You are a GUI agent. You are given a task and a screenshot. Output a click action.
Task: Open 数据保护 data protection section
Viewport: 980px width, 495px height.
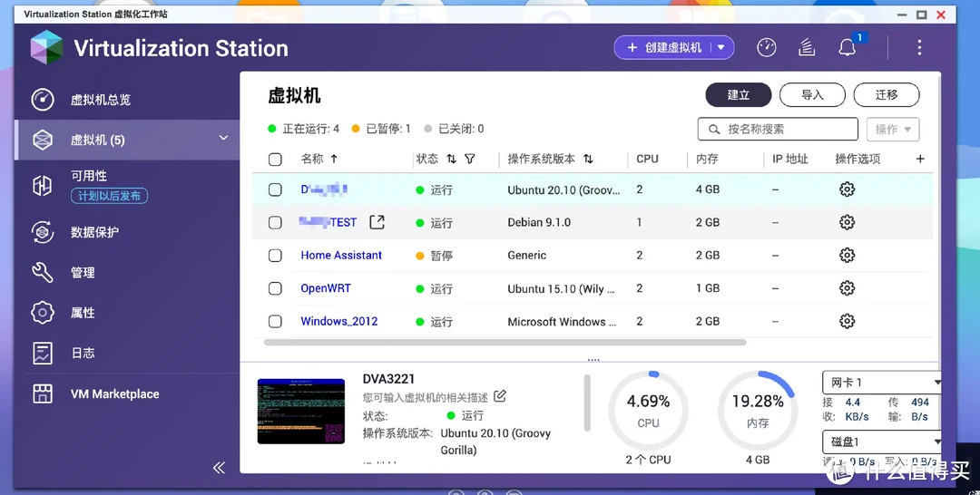[128, 232]
